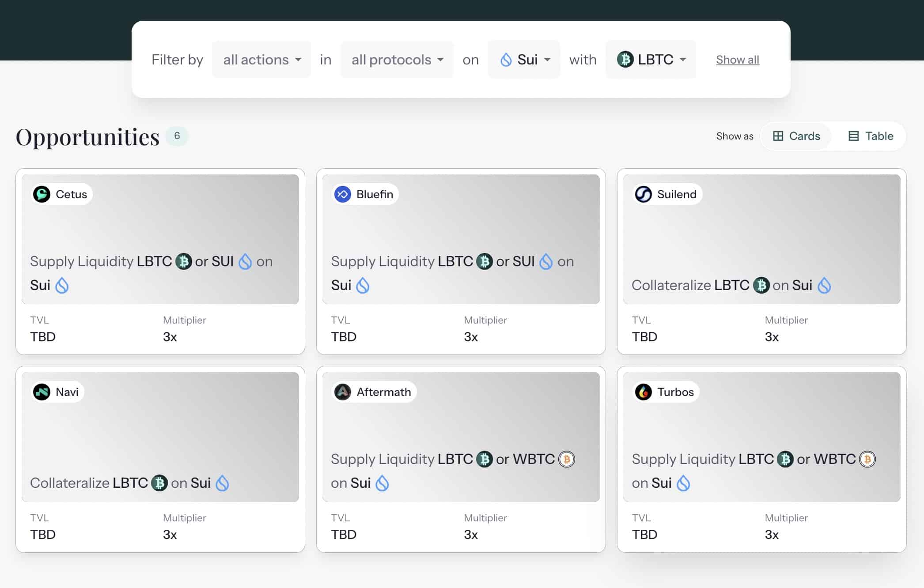The height and width of the screenshot is (588, 924).
Task: Open the LBTC asset filter dropdown
Action: (651, 60)
